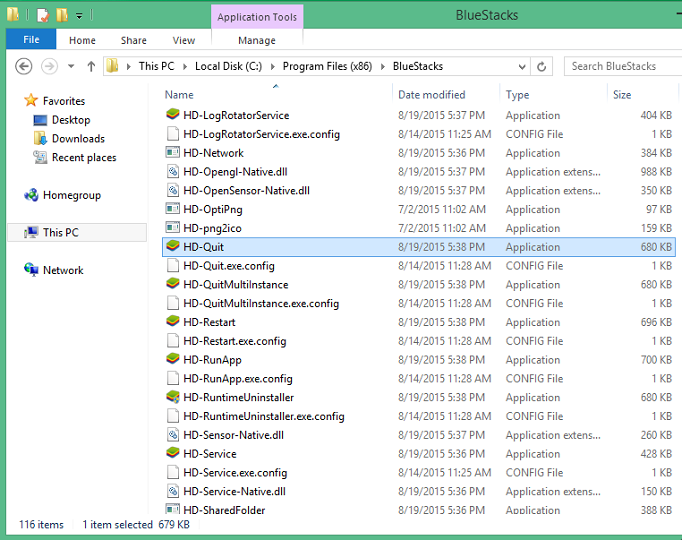Click the HD-RunApp application icon
Screen dimensions: 682x540
[x=173, y=359]
